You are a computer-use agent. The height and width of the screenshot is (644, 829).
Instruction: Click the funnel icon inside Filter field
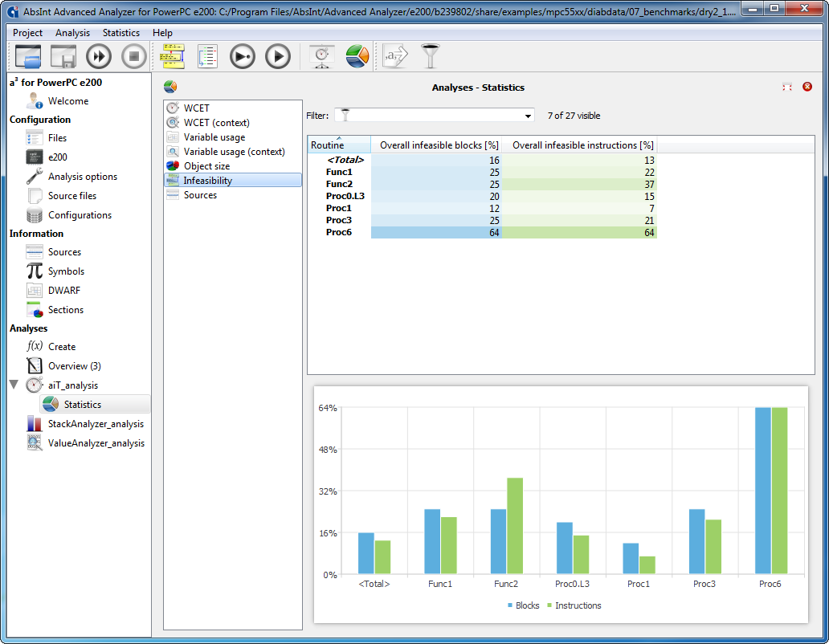click(345, 115)
